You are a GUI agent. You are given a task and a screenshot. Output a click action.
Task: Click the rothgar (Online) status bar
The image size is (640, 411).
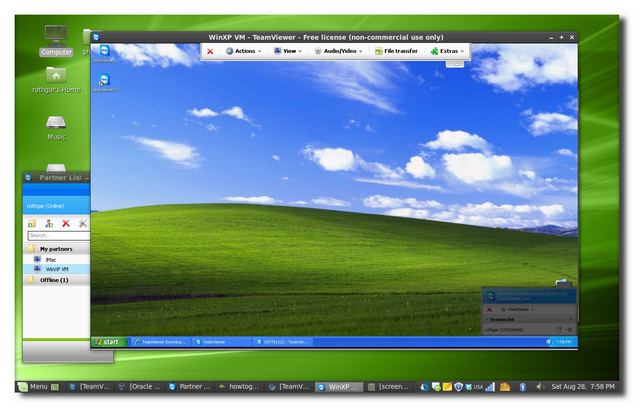pos(56,206)
